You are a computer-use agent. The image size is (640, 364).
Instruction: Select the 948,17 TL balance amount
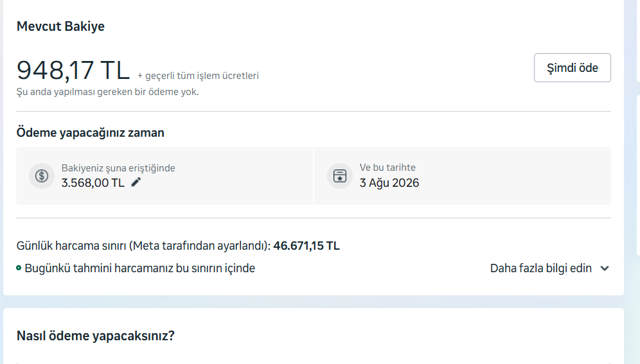(73, 70)
